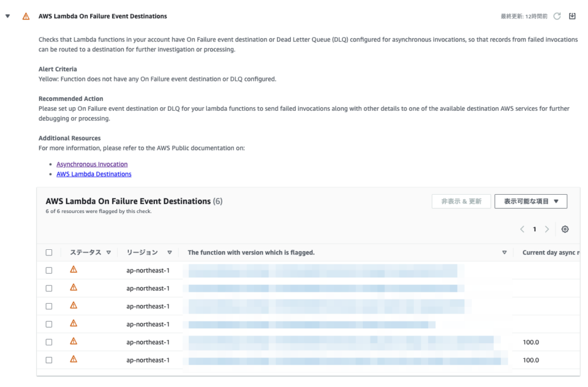Click the warning status icon in the last row
The width and height of the screenshot is (588, 387).
point(73,359)
